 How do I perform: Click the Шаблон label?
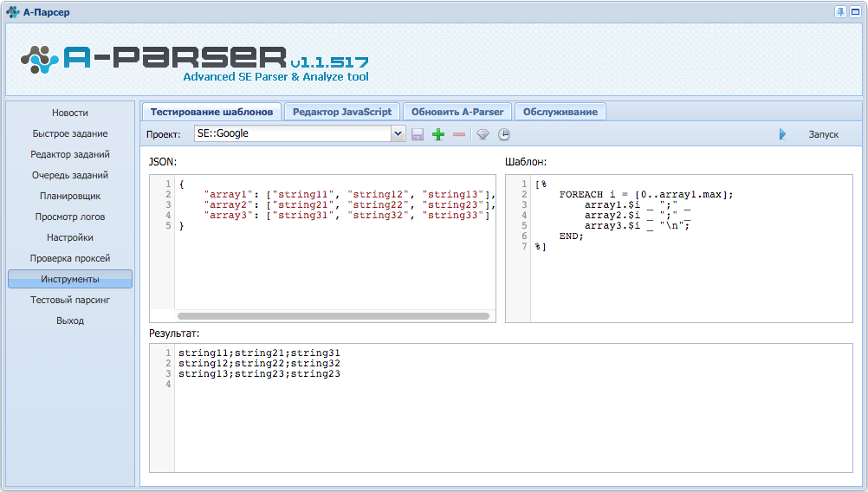525,162
